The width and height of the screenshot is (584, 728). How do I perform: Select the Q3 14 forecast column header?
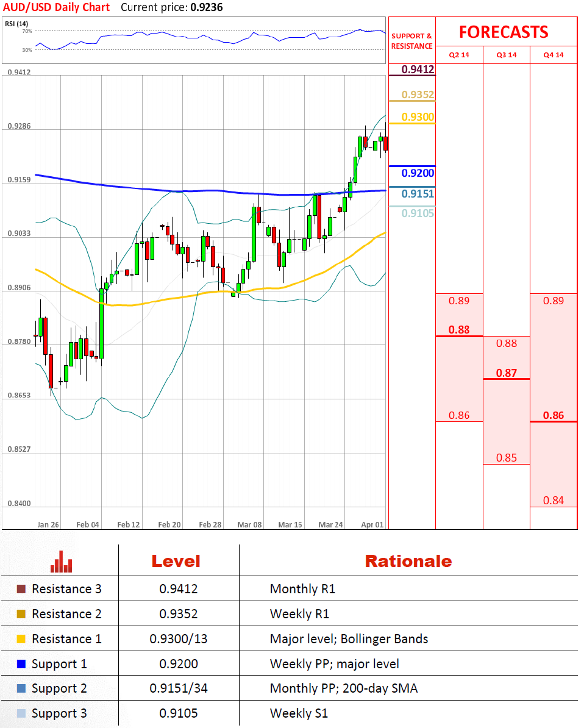tap(506, 55)
